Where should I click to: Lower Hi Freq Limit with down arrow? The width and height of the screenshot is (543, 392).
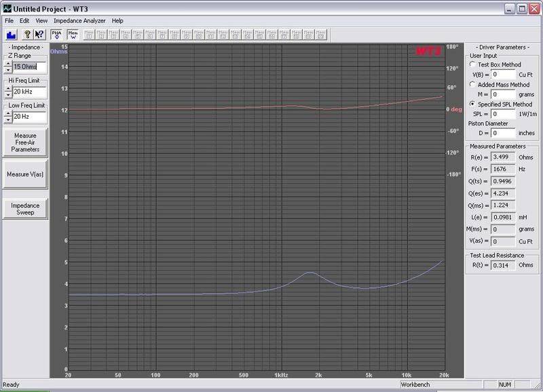pyautogui.click(x=8, y=94)
